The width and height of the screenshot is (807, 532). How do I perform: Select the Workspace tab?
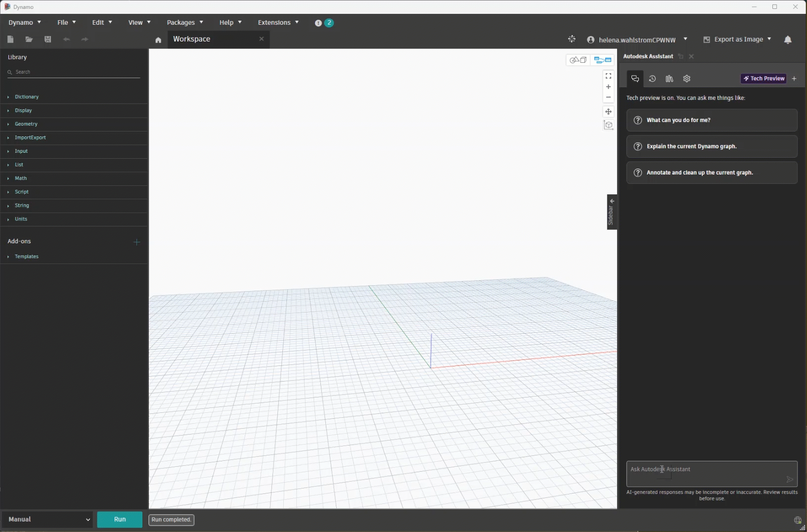click(219, 39)
